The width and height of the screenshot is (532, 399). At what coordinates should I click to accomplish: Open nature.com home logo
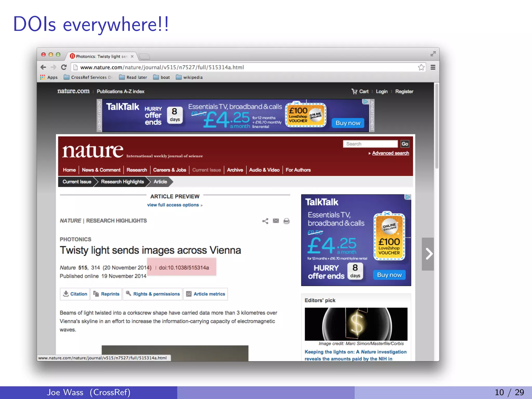[73, 91]
